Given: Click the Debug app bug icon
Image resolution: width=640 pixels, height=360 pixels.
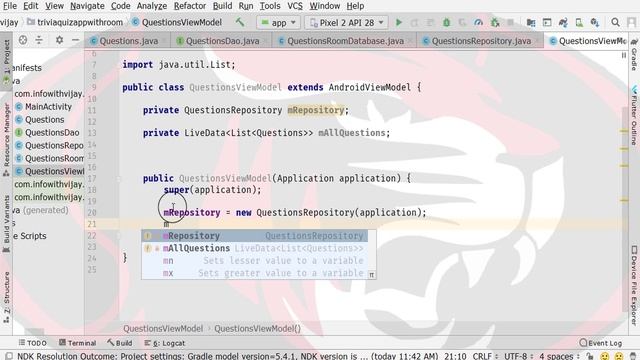Looking at the screenshot, I should [x=447, y=22].
